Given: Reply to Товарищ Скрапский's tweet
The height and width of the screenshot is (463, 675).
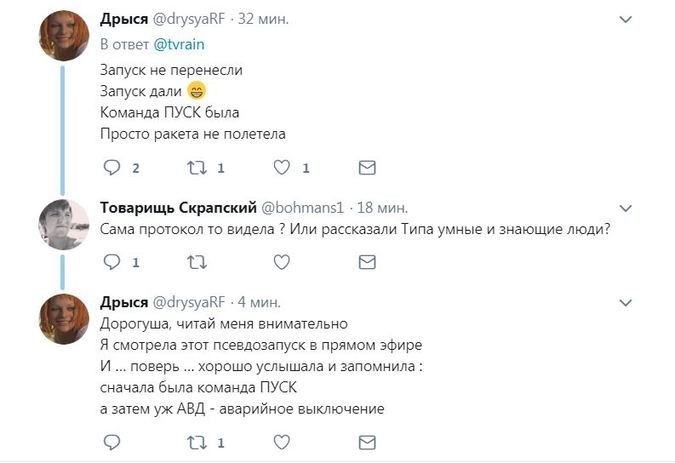Looking at the screenshot, I should tap(111, 262).
